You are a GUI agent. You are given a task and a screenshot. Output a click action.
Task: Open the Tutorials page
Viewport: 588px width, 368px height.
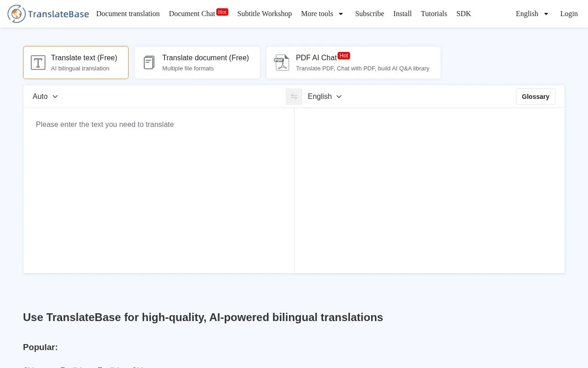434,14
